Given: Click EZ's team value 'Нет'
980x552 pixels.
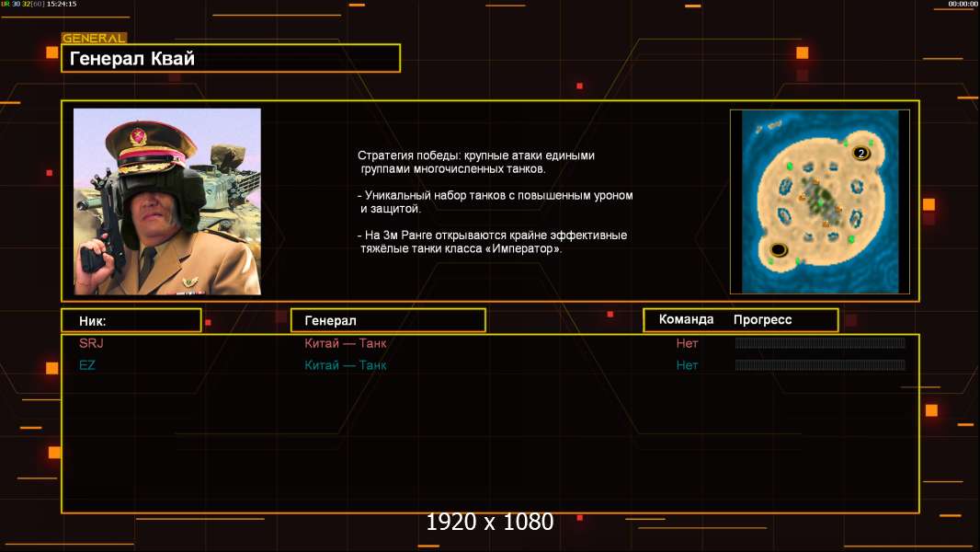Looking at the screenshot, I should [687, 365].
